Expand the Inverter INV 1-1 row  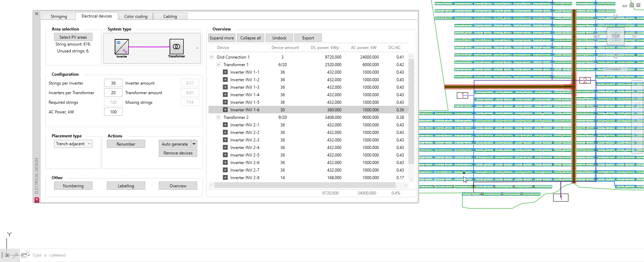pos(225,72)
